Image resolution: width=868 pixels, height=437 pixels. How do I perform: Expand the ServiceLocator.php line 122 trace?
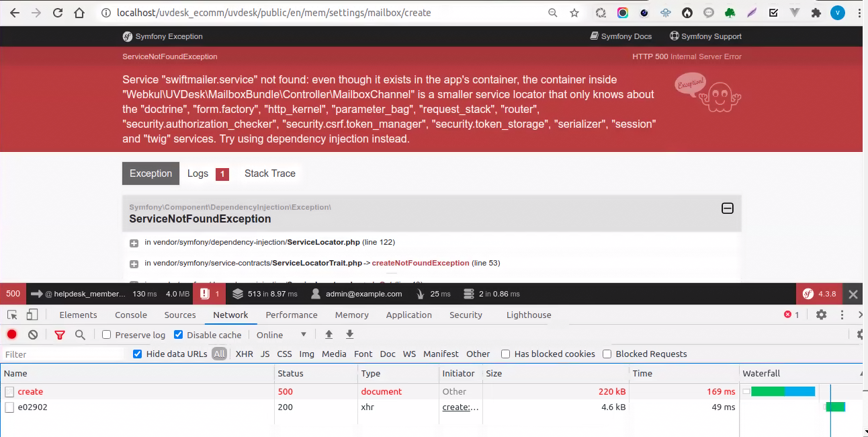pyautogui.click(x=134, y=243)
